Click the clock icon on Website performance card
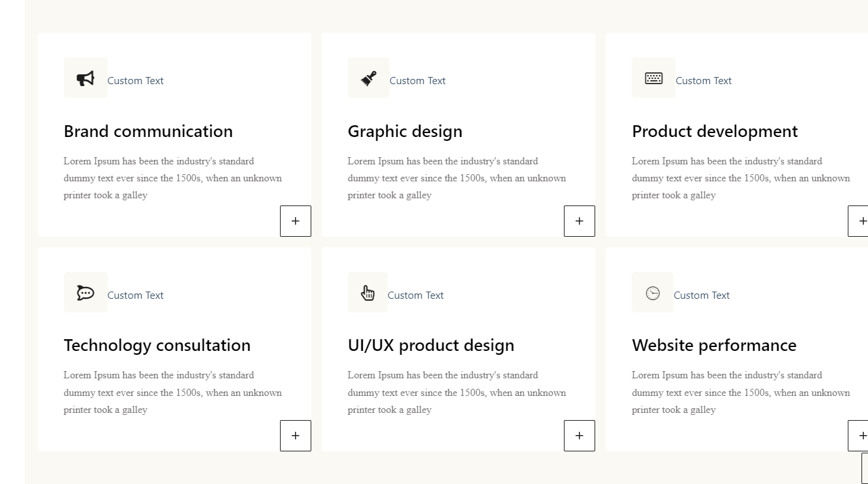Image resolution: width=868 pixels, height=484 pixels. [653, 293]
